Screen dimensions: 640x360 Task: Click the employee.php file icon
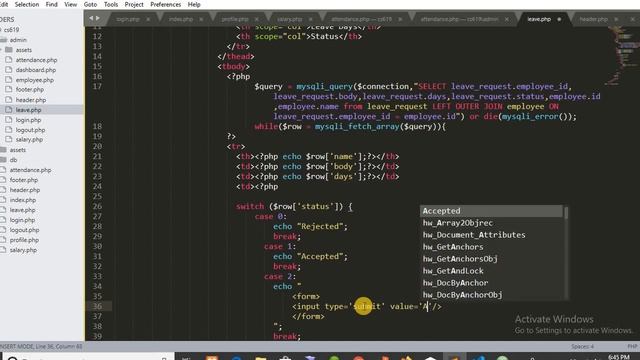point(9,80)
